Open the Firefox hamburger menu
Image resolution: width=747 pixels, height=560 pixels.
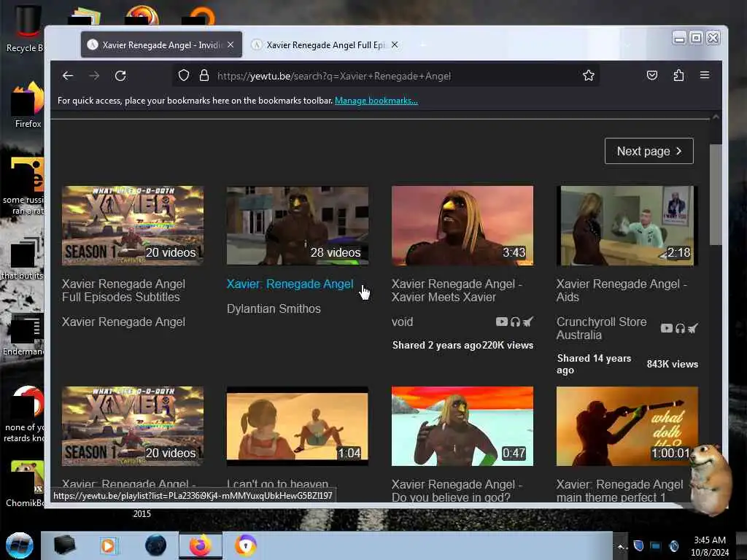(x=705, y=75)
